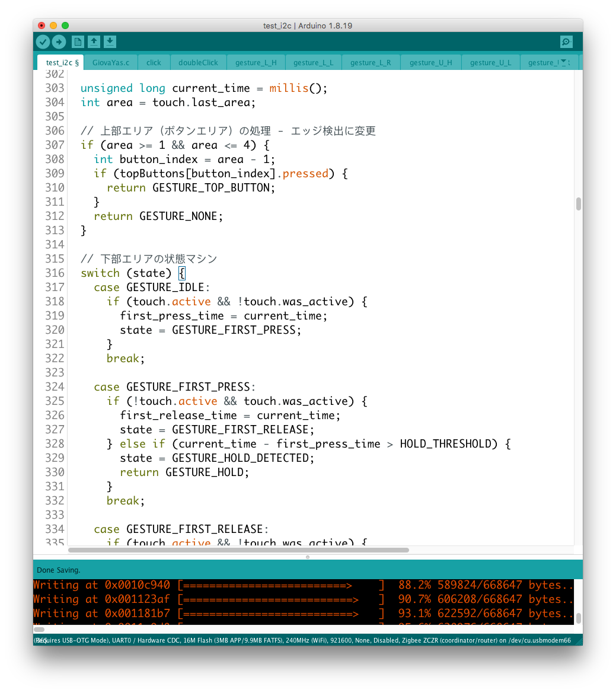Switch to the GiovaYas.c tab
Image resolution: width=616 pixels, height=693 pixels.
coord(110,62)
